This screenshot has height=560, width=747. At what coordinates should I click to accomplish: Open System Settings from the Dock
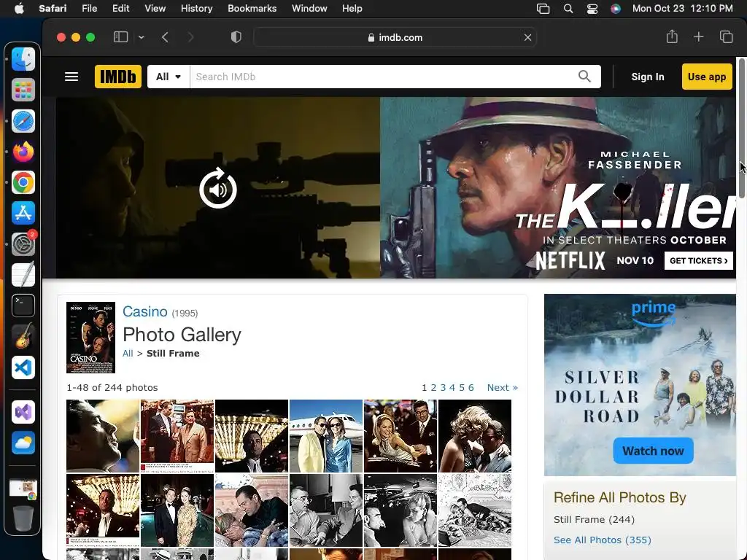[23, 244]
